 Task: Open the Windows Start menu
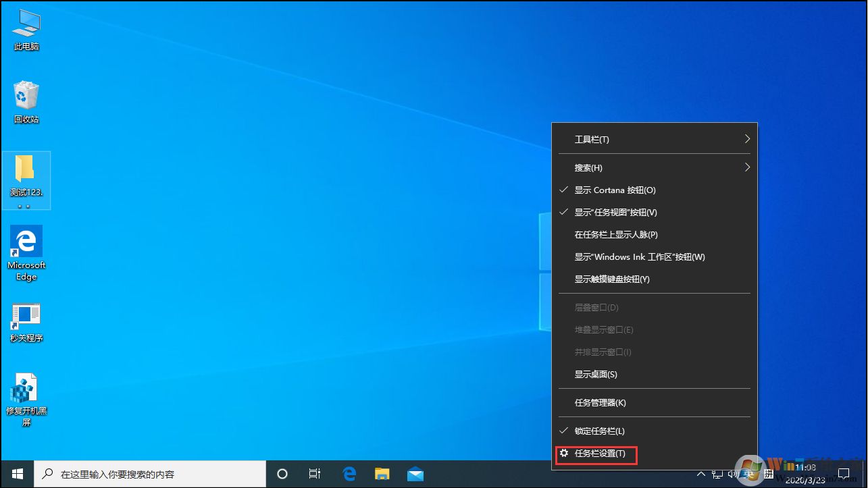pyautogui.click(x=16, y=474)
